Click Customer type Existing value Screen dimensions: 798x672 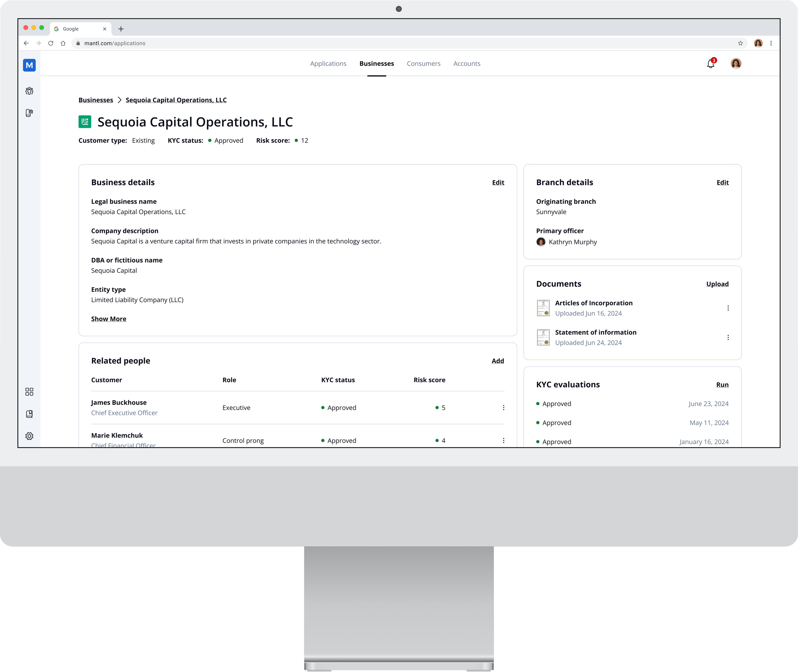(x=143, y=141)
